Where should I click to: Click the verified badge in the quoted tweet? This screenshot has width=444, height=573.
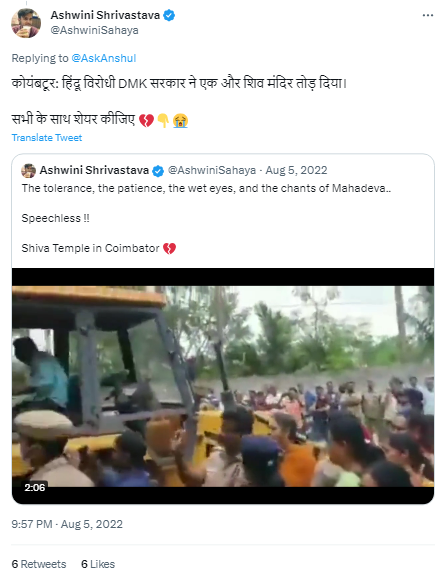158,171
